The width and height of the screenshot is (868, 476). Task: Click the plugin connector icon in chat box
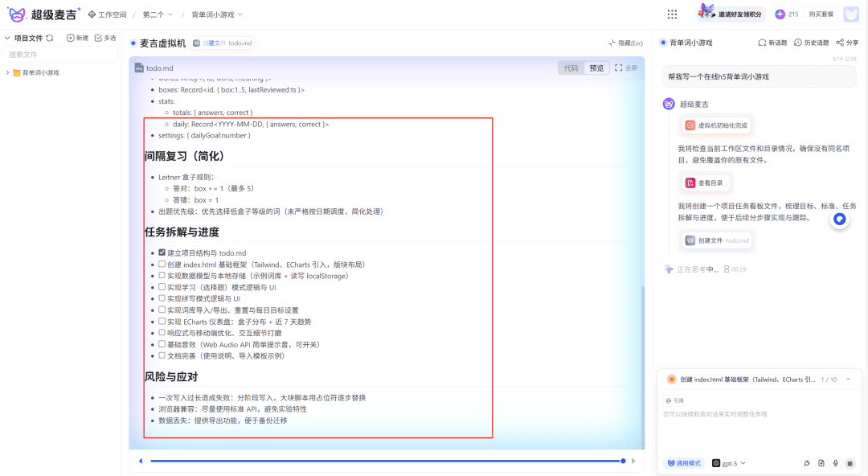[x=806, y=463]
